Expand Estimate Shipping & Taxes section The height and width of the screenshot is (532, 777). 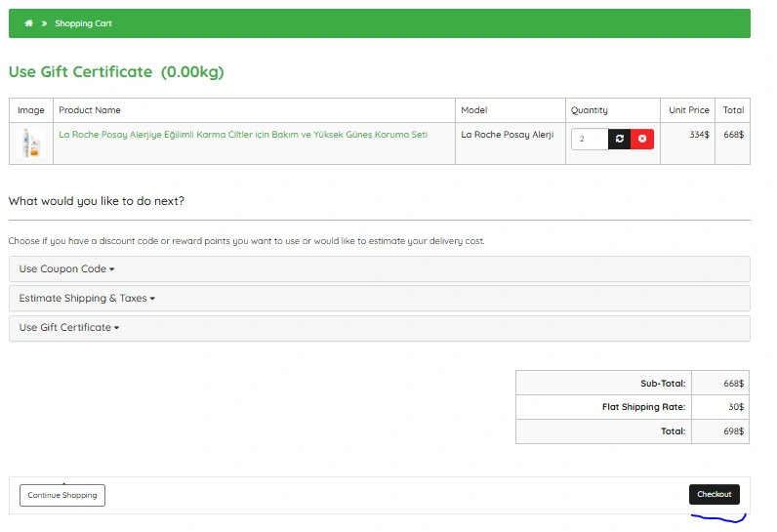tap(87, 299)
